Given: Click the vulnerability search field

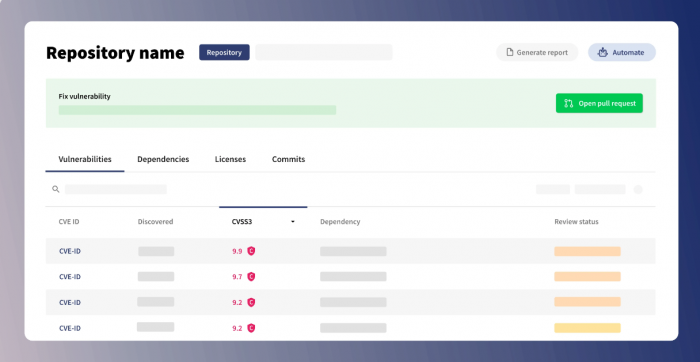Looking at the screenshot, I should point(116,189).
